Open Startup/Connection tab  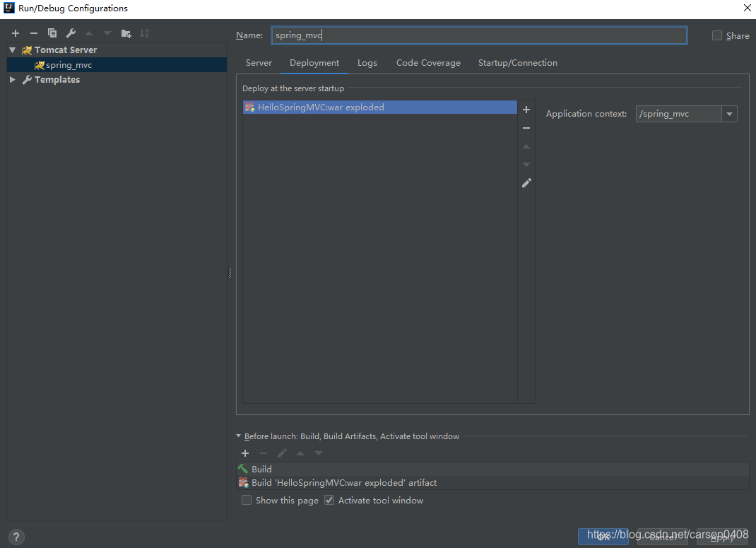pyautogui.click(x=518, y=63)
